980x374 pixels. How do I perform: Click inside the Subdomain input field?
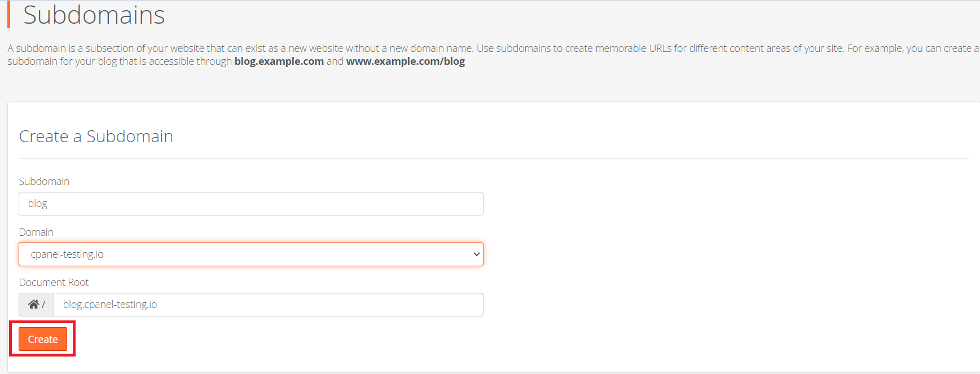pyautogui.click(x=251, y=203)
